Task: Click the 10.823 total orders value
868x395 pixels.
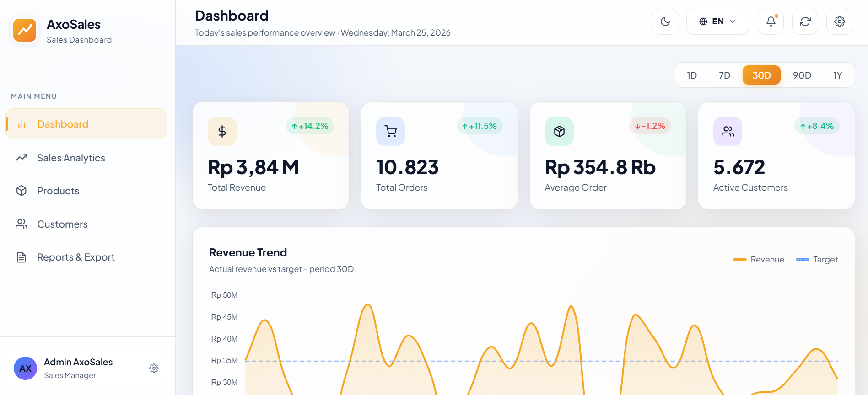Action: point(407,167)
